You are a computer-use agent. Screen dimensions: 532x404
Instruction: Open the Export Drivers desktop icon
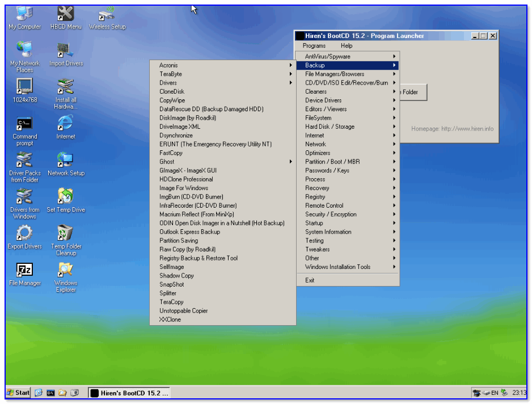coord(24,234)
